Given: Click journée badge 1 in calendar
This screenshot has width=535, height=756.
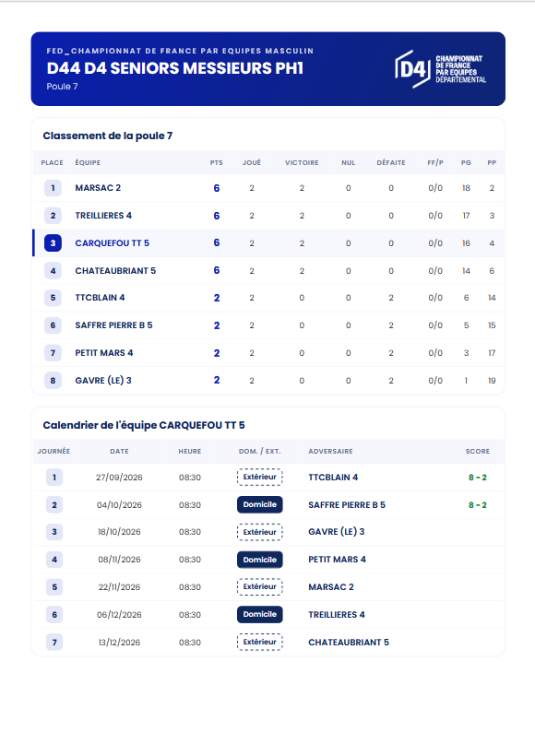Looking at the screenshot, I should point(54,478).
